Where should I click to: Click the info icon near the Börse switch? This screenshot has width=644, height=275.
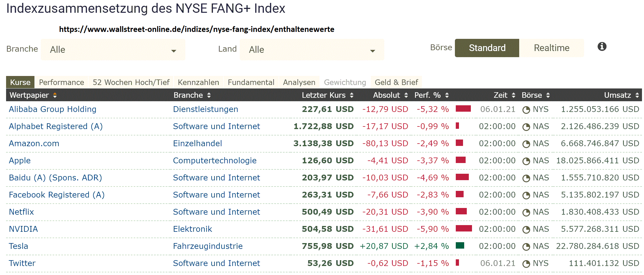tap(602, 47)
